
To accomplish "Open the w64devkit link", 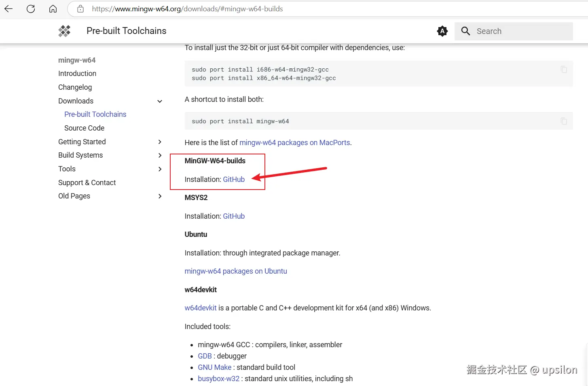I will coord(201,308).
